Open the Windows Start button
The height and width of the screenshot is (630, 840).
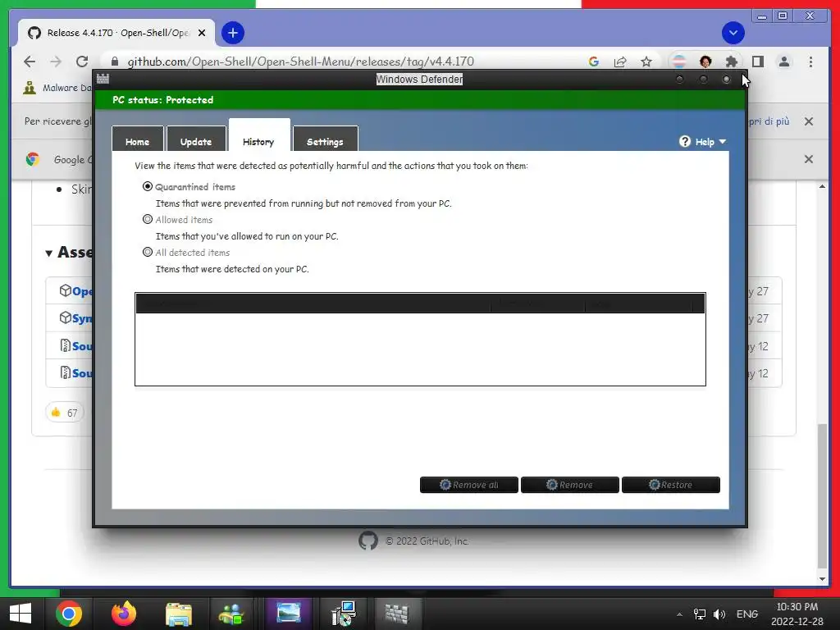click(21, 614)
